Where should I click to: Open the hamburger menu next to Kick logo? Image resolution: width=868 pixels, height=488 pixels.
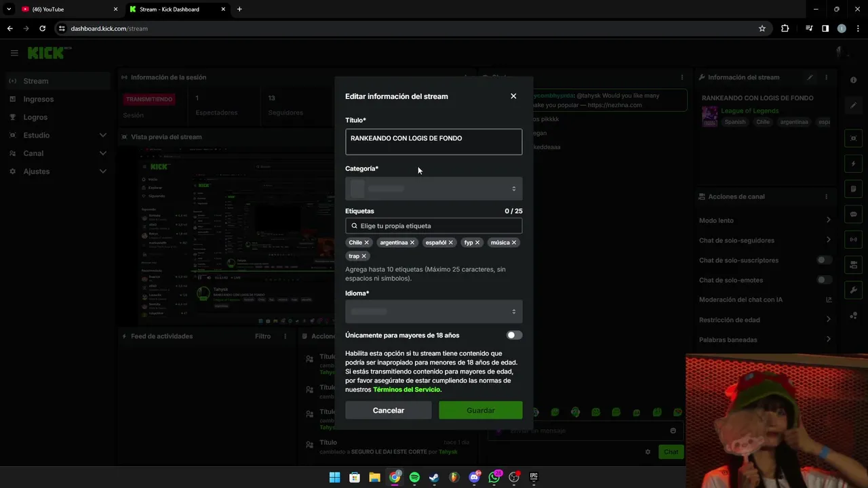(14, 53)
